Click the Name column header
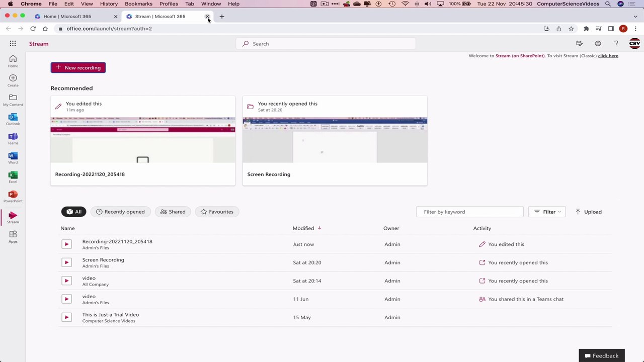Viewport: 644px width, 362px height. [x=67, y=228]
